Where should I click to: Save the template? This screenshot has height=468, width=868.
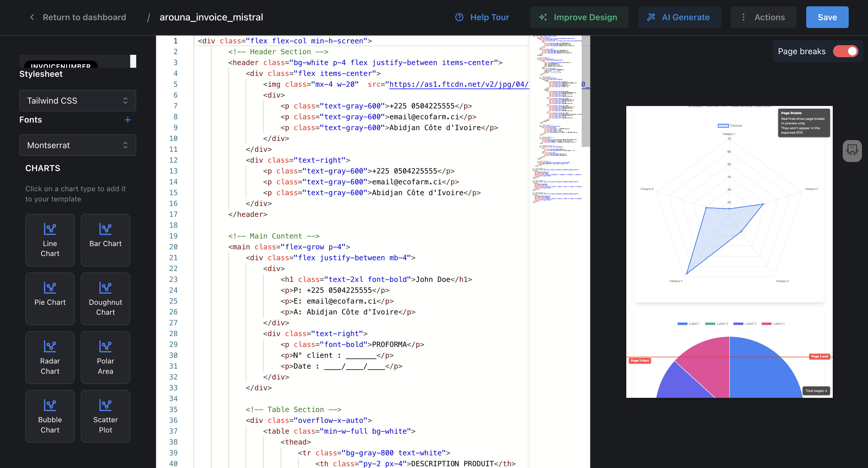click(827, 17)
